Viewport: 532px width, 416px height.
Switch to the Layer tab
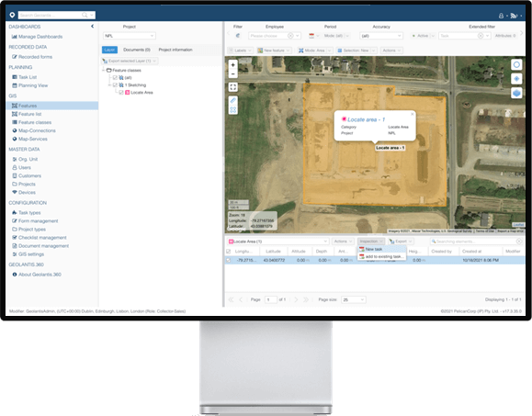click(109, 50)
